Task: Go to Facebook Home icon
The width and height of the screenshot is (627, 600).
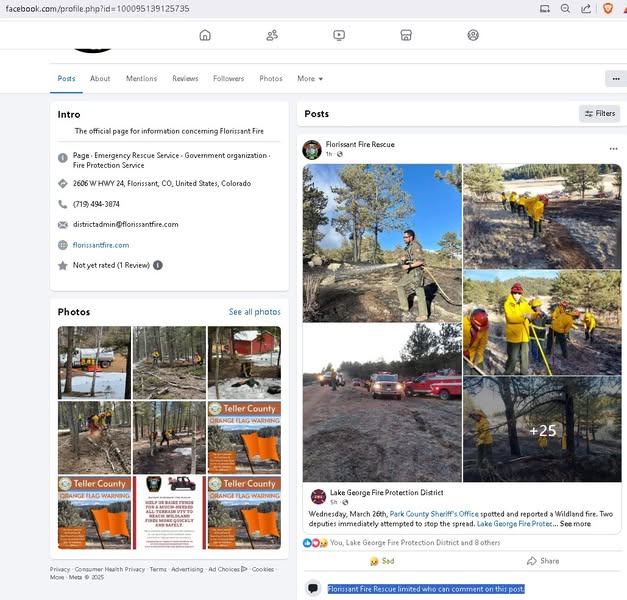Action: click(205, 35)
